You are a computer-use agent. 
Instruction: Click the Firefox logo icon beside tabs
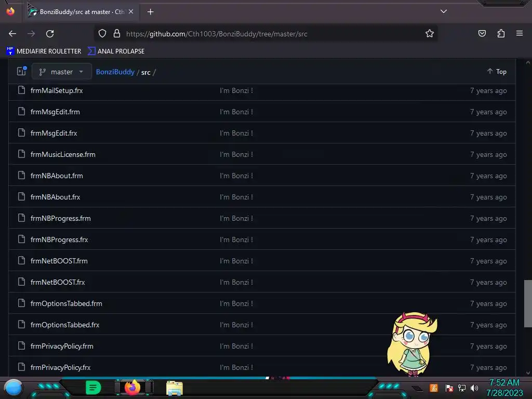(10, 11)
